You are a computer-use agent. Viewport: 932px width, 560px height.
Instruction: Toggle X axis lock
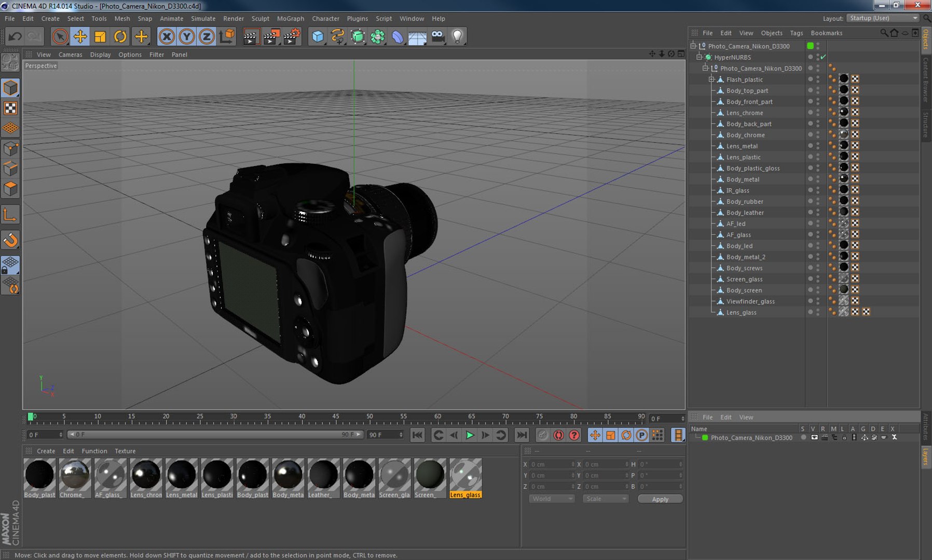167,36
